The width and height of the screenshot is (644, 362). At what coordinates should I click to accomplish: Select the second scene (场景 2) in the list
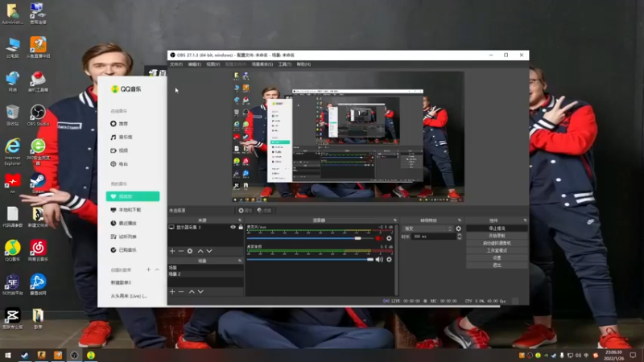pos(205,274)
